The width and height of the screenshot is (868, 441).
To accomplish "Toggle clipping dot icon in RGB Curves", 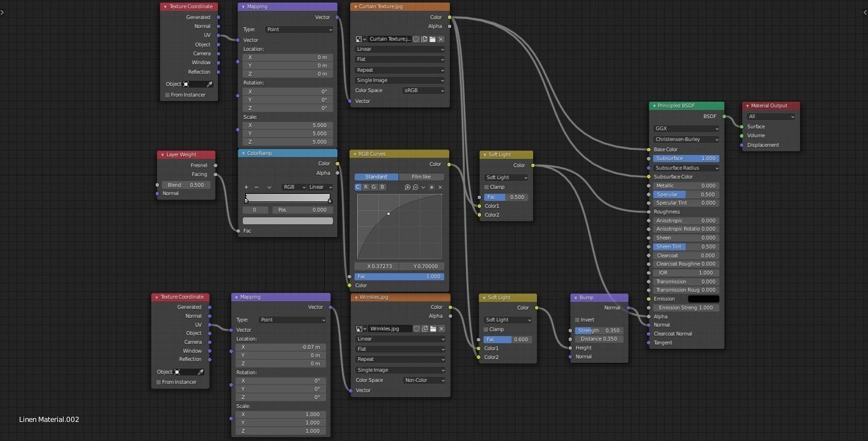I will click(x=432, y=187).
